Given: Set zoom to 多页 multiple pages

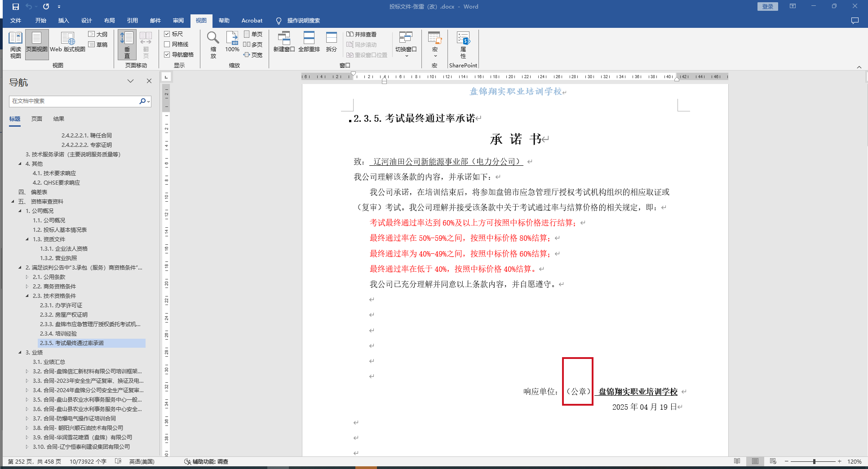Looking at the screenshot, I should [x=253, y=44].
